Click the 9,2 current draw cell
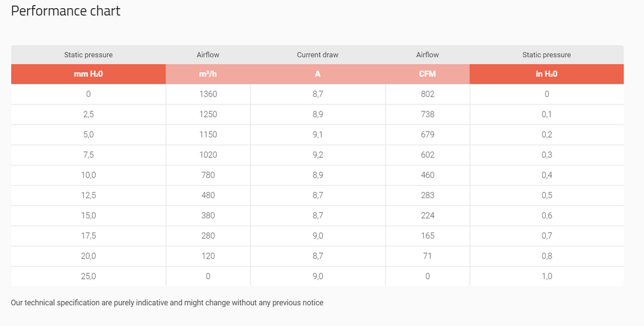The image size is (644, 326). [x=318, y=155]
